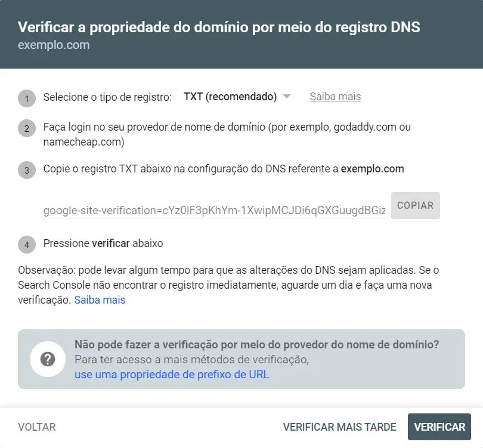Click 'Não pode fazer a verificação' help heading
This screenshot has height=448, width=483.
256,344
